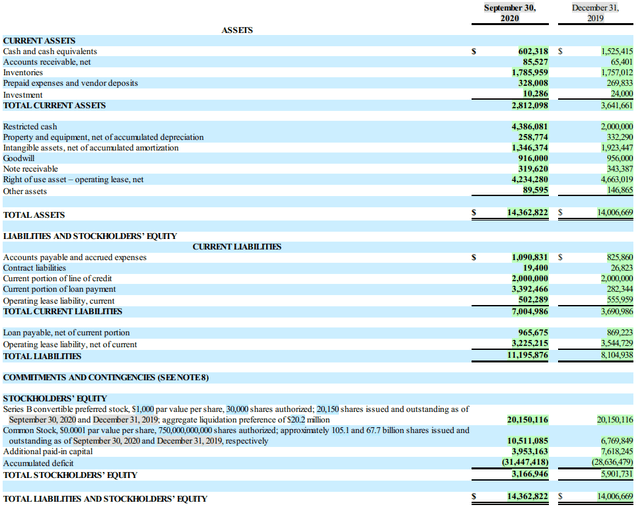Viewport: 640px width, 509px height.
Task: Select the Right of use asset row label
Action: click(74, 180)
